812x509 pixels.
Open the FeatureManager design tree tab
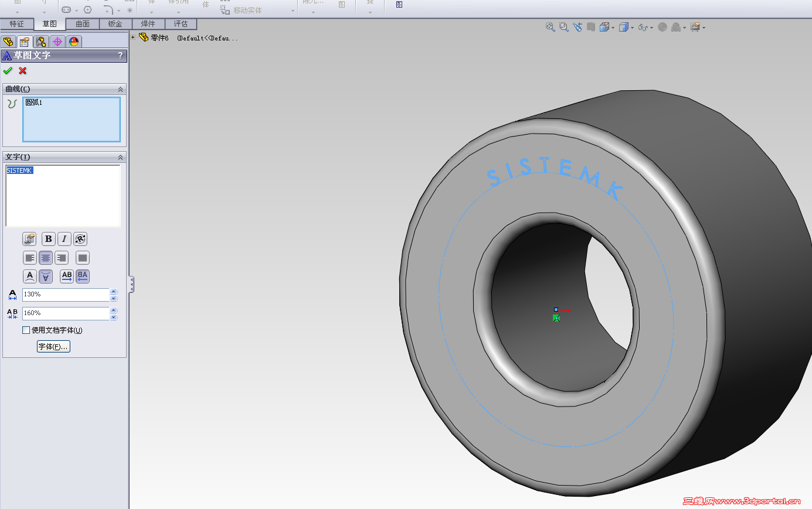click(x=8, y=42)
